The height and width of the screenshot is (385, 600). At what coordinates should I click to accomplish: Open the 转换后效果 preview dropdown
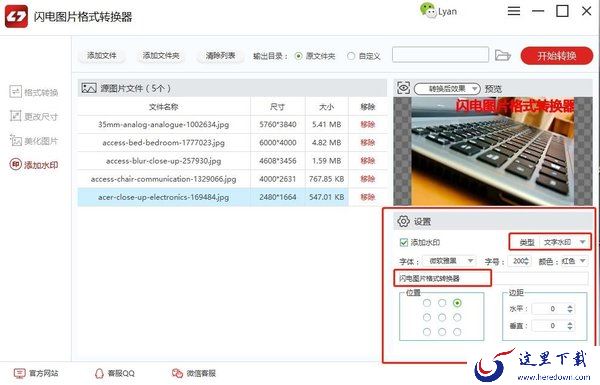447,89
